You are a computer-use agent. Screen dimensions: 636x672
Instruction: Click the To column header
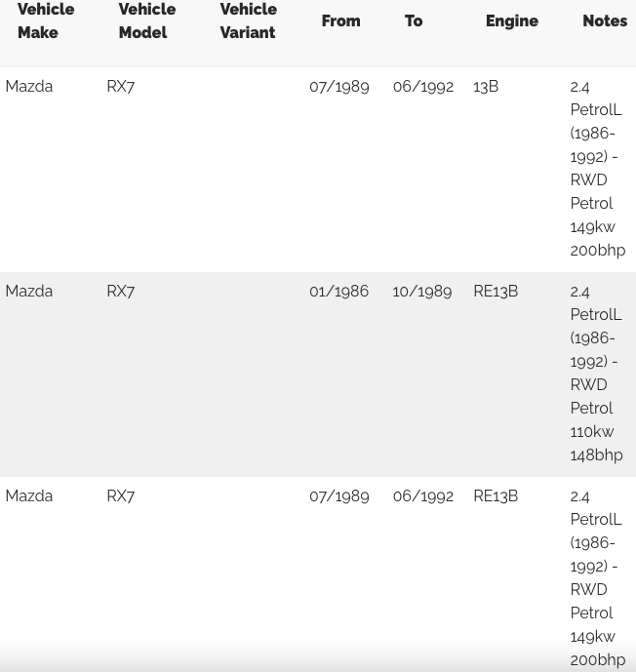click(x=414, y=20)
